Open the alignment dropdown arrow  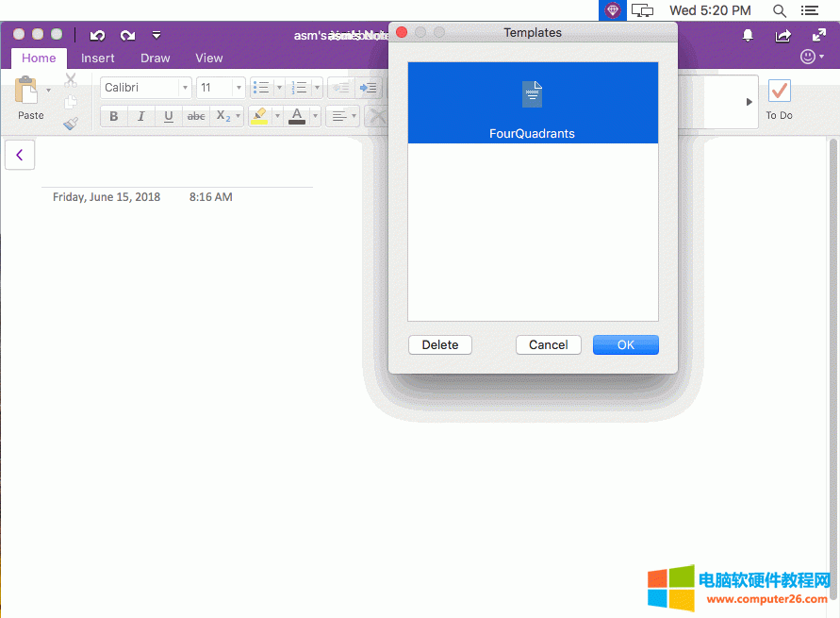[x=354, y=116]
